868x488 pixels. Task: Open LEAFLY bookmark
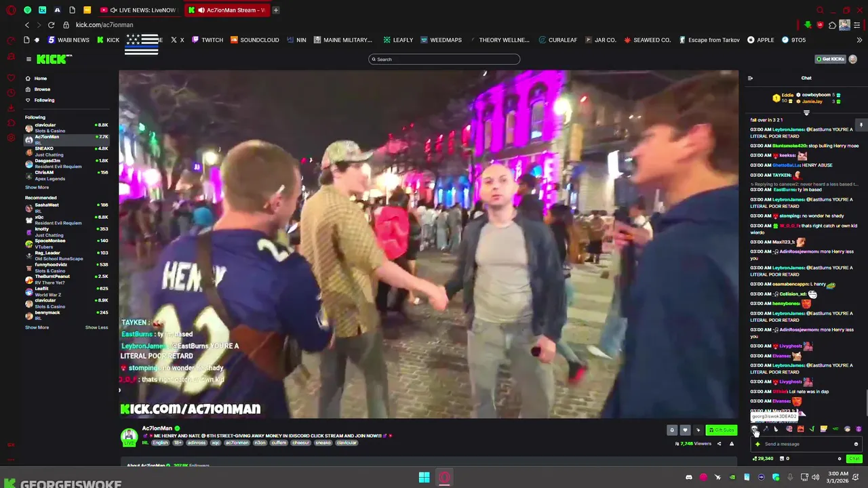398,40
